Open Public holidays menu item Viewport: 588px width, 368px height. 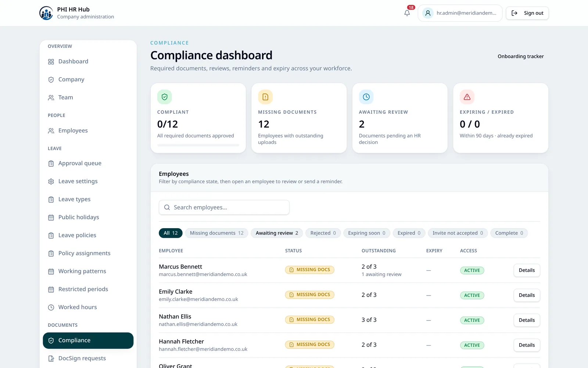pos(88,218)
